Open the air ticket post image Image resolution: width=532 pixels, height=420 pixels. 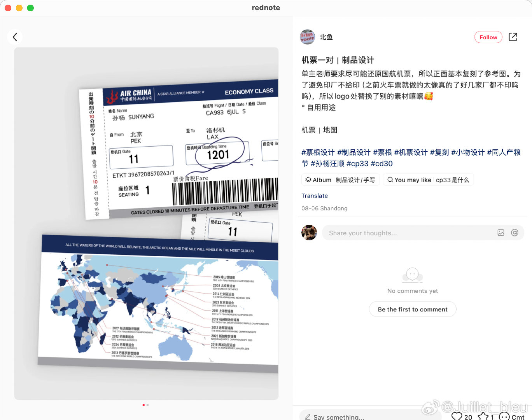[x=146, y=223]
